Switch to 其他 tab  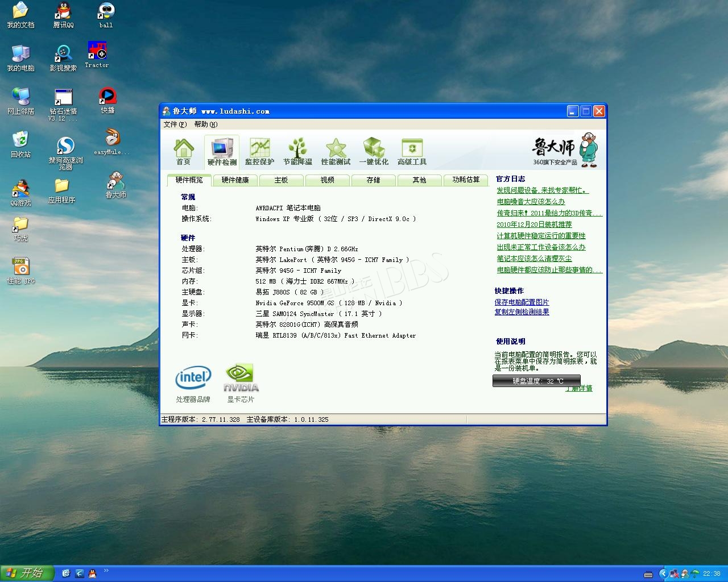pos(419,180)
